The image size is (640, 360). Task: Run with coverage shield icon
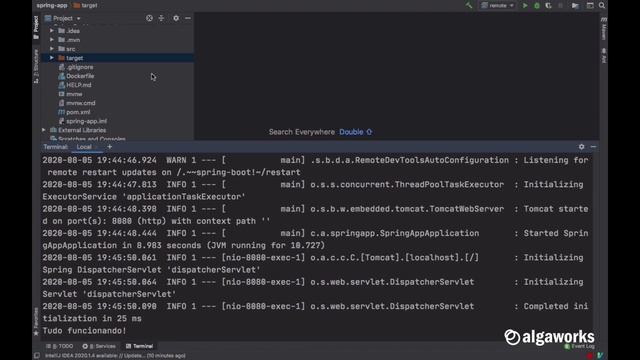(x=549, y=5)
